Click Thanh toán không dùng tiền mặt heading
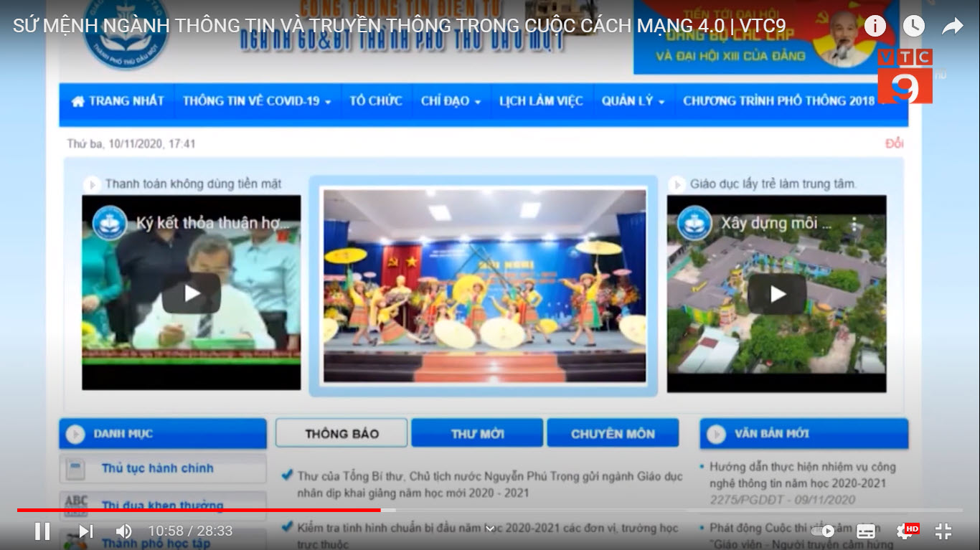 (193, 184)
